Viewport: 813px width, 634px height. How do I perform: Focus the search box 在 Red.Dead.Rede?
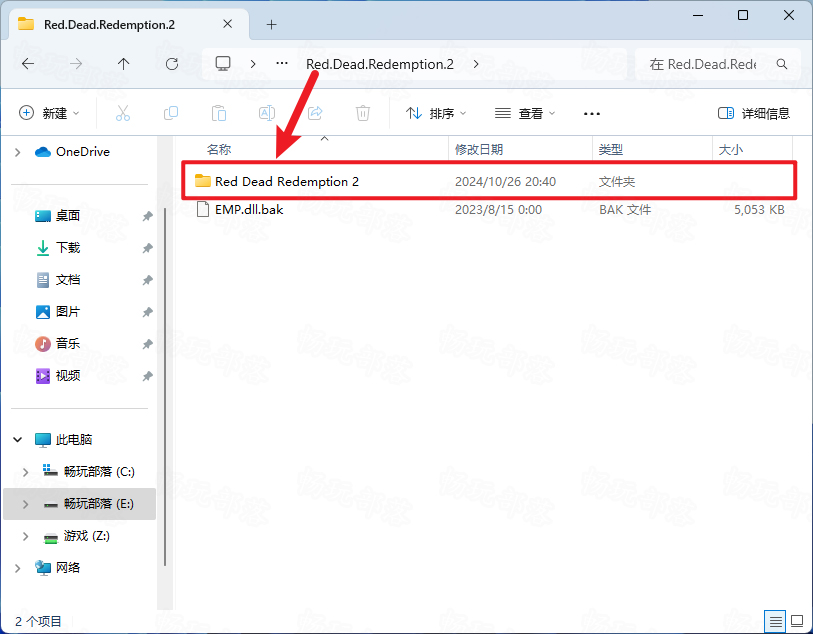coord(718,64)
